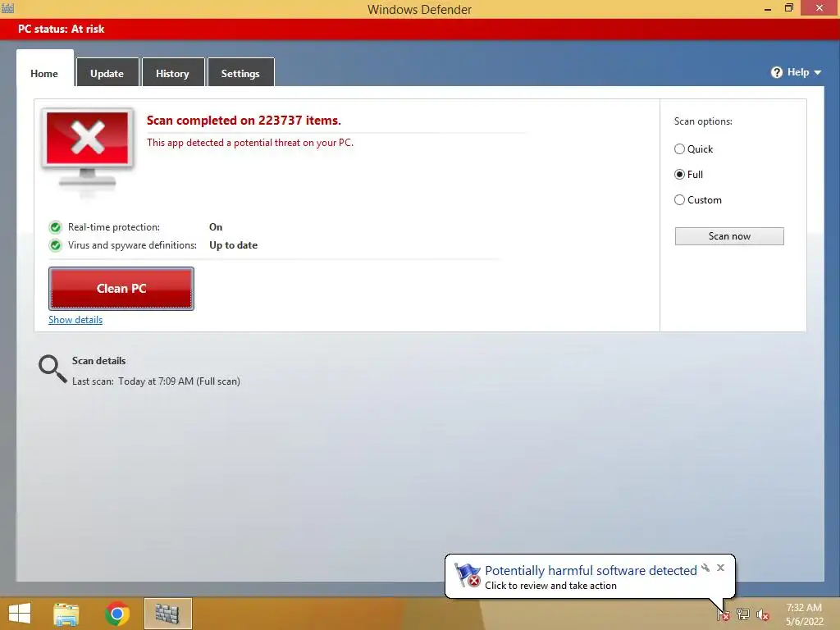Click the 'Click to review and take action' text
The image size is (840, 630).
point(550,586)
